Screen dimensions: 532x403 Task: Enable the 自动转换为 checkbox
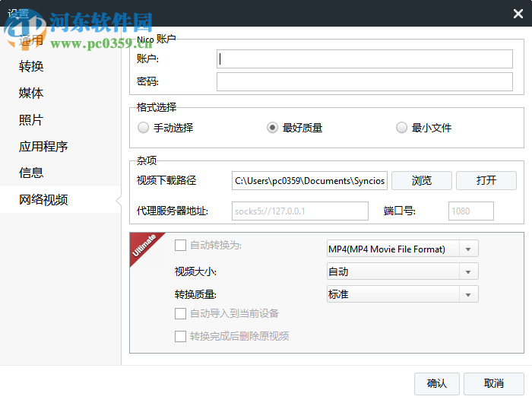tap(180, 245)
